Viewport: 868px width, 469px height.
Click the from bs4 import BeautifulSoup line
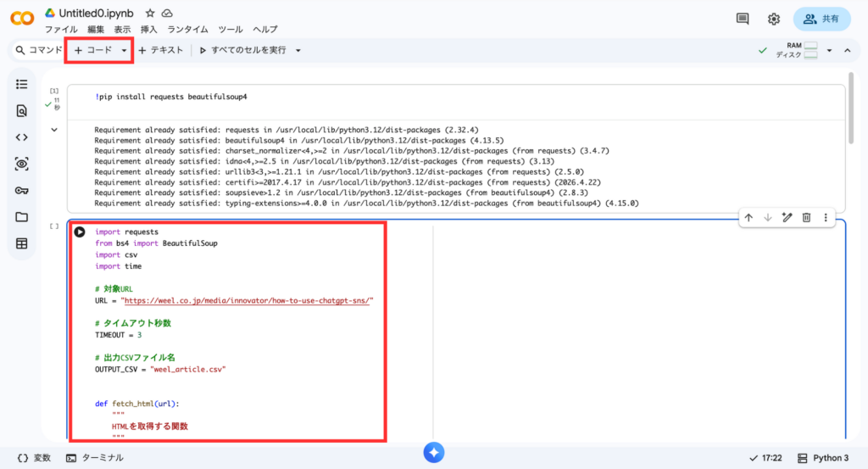156,243
